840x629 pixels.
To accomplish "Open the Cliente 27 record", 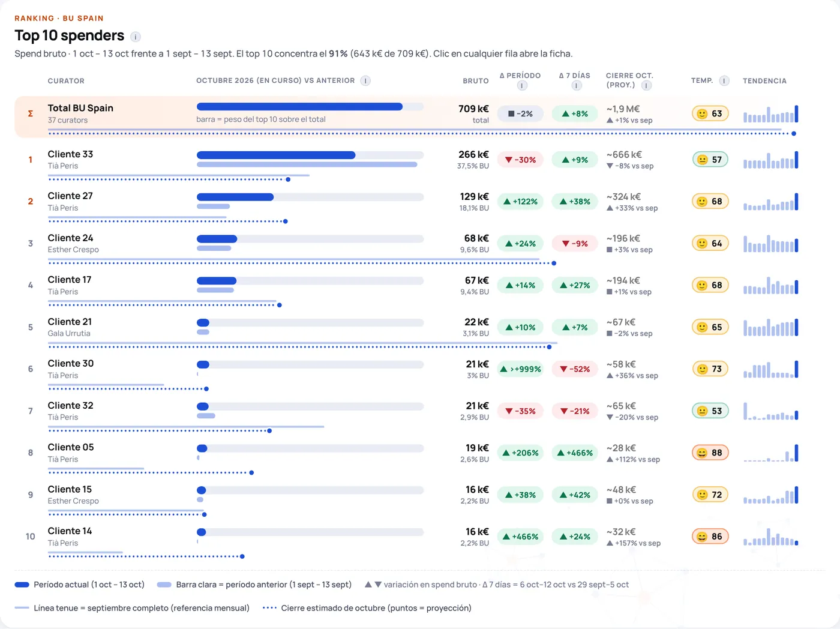I will pyautogui.click(x=420, y=205).
